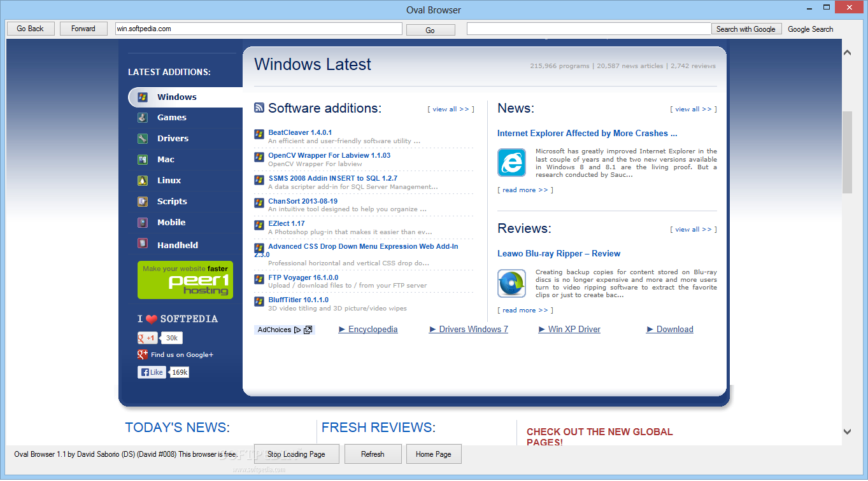This screenshot has width=868, height=481.
Task: Open view all link for Software additions
Action: coord(451,109)
